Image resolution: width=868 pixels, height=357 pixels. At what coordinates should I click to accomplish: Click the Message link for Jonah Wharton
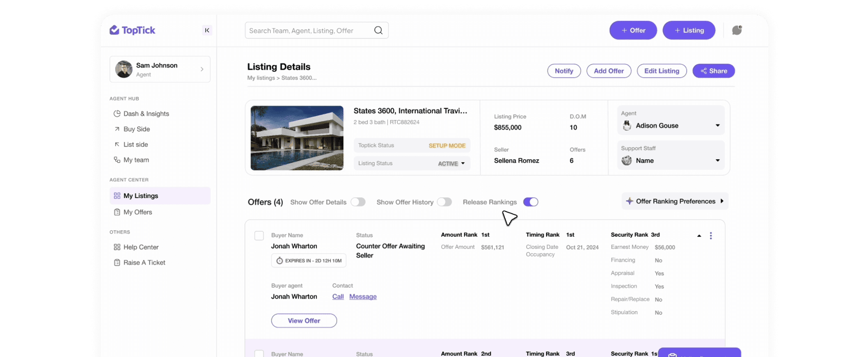coord(363,296)
